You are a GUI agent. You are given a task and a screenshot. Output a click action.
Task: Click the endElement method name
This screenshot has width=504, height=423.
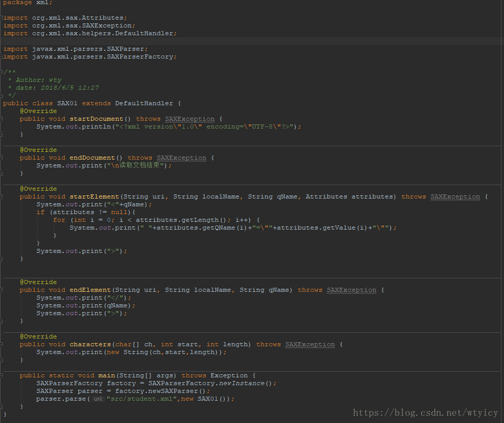pyautogui.click(x=90, y=290)
